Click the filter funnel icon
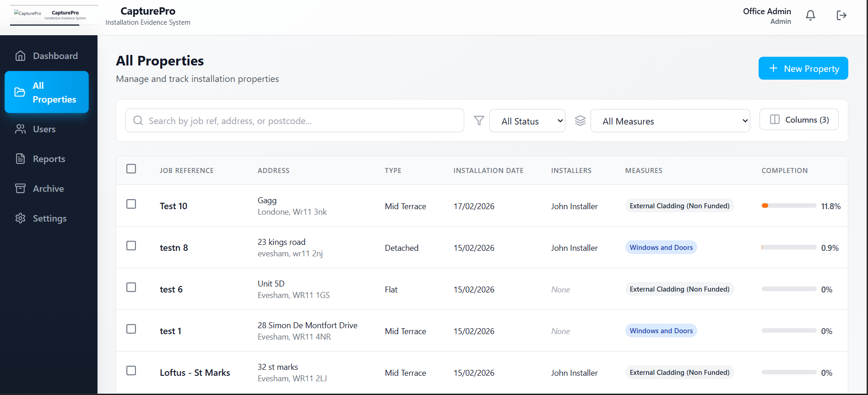Viewport: 868px width, 395px height. pyautogui.click(x=479, y=120)
